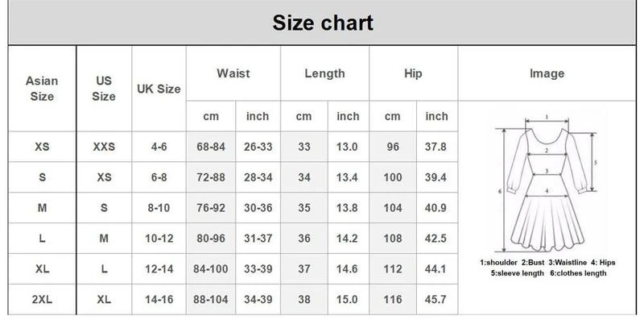Click the Hip column header
This screenshot has height=320, width=644.
413,73
